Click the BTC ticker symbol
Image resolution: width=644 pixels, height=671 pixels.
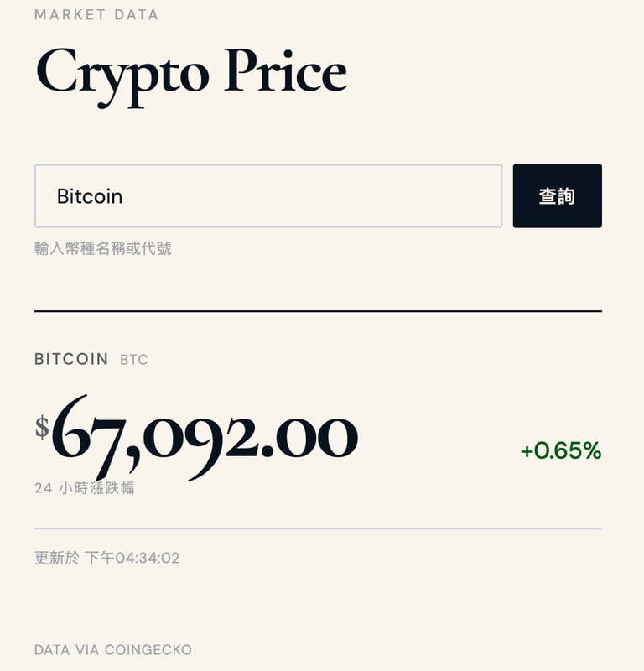coord(134,360)
